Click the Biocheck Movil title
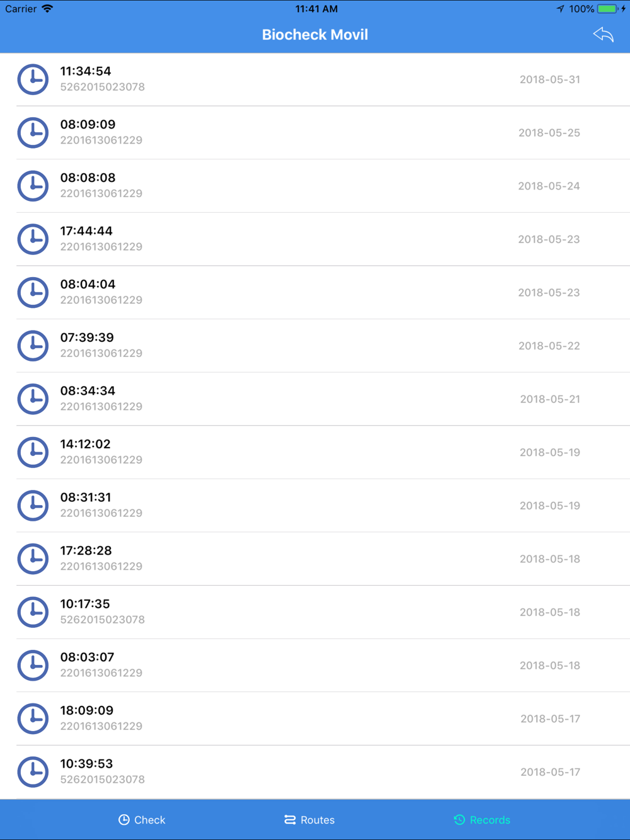This screenshot has height=840, width=630. [315, 35]
